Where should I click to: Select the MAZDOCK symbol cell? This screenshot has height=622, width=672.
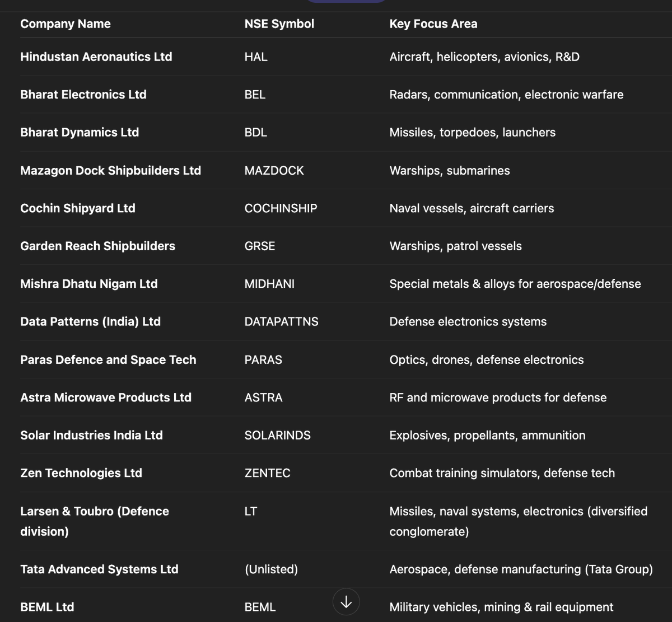click(x=274, y=171)
